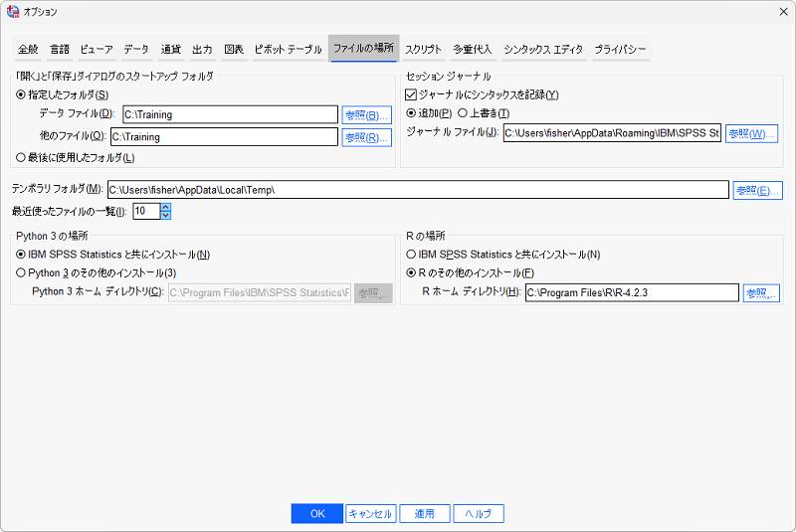796x532 pixels.
Task: Decrease recent files list count
Action: [165, 216]
